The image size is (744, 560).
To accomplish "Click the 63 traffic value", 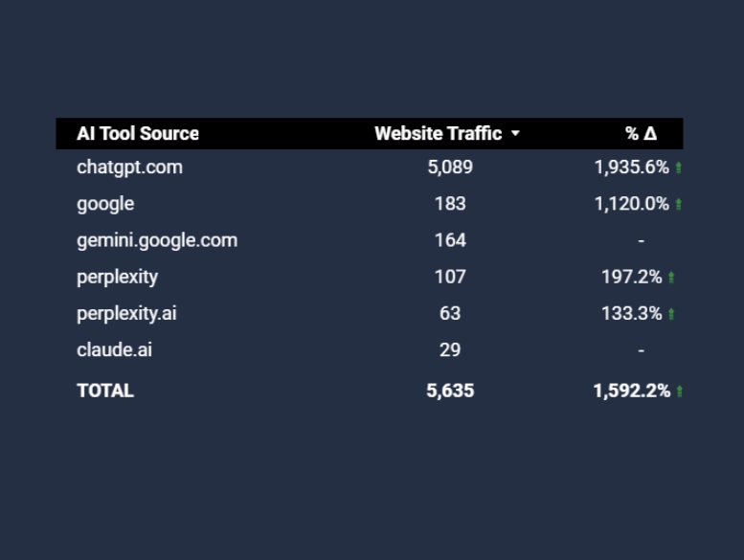I will (450, 313).
